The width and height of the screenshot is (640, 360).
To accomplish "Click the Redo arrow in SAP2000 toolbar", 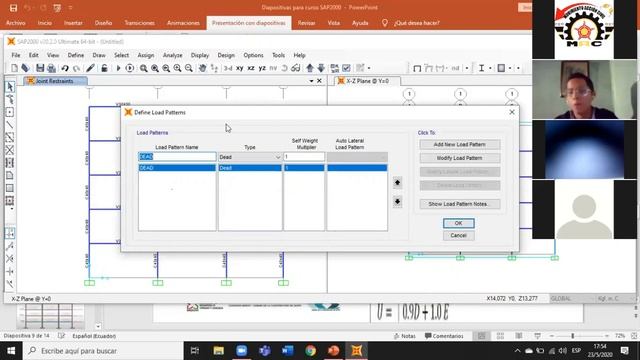I will [76, 68].
